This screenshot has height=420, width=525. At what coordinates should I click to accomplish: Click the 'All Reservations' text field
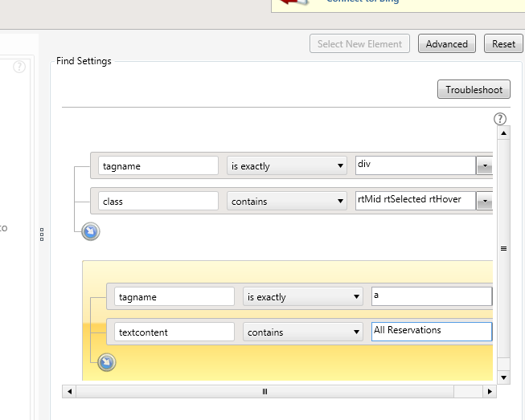[x=431, y=331]
